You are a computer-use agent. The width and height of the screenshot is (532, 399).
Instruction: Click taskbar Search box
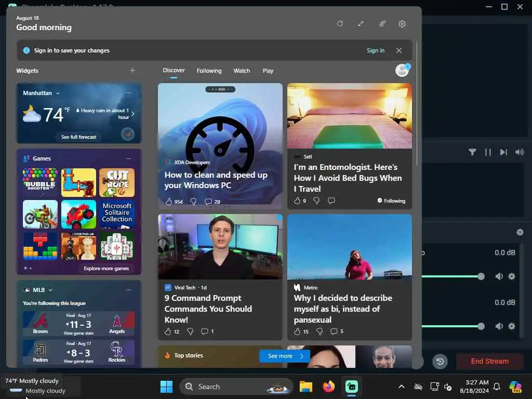[x=236, y=387]
